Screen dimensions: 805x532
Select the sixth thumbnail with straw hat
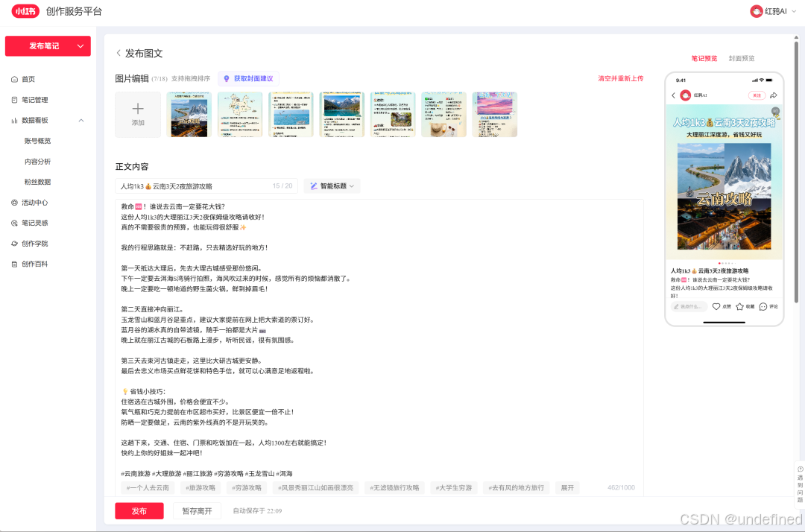(x=444, y=115)
